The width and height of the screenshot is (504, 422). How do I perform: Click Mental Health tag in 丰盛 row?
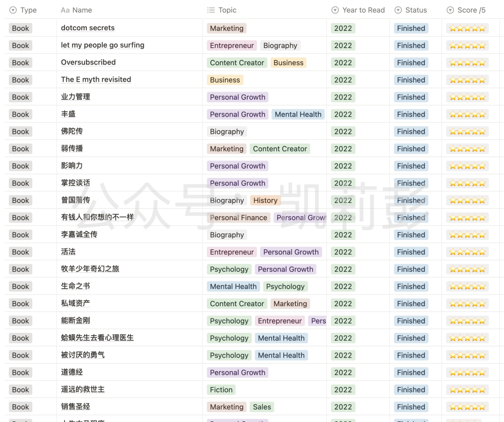point(298,114)
